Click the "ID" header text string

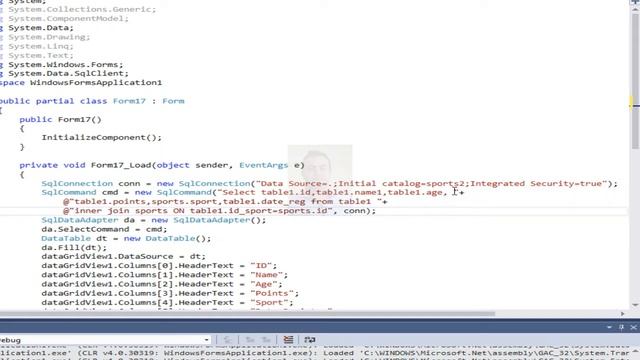pyautogui.click(x=261, y=266)
